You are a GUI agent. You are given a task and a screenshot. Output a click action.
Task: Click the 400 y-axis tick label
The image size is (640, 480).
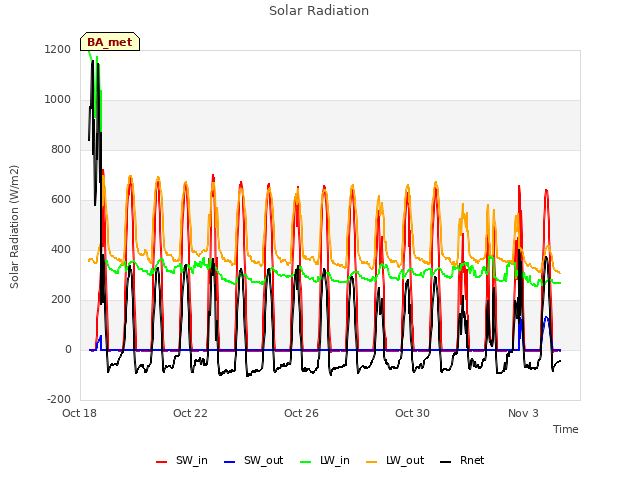click(61, 249)
